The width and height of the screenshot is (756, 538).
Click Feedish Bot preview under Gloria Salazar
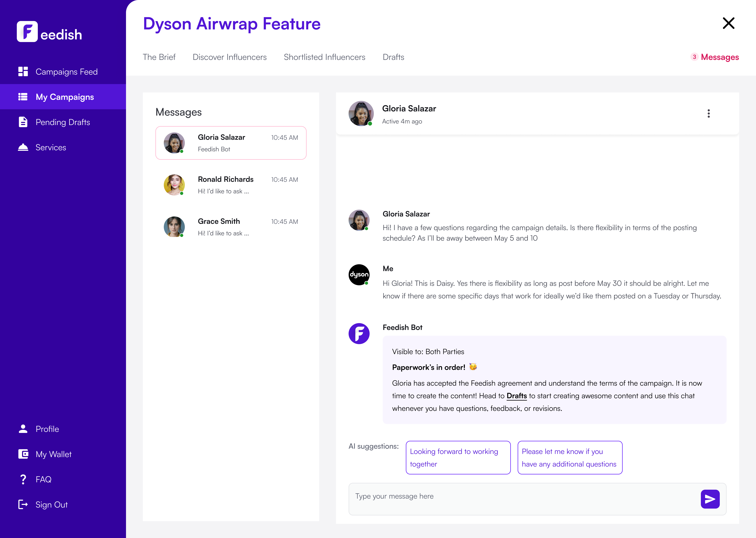(214, 149)
